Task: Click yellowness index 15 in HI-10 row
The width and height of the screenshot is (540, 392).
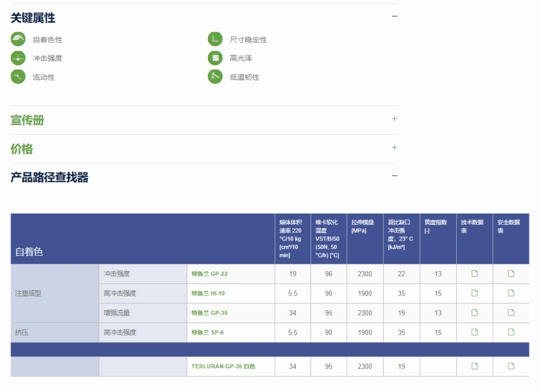Action: (x=438, y=293)
